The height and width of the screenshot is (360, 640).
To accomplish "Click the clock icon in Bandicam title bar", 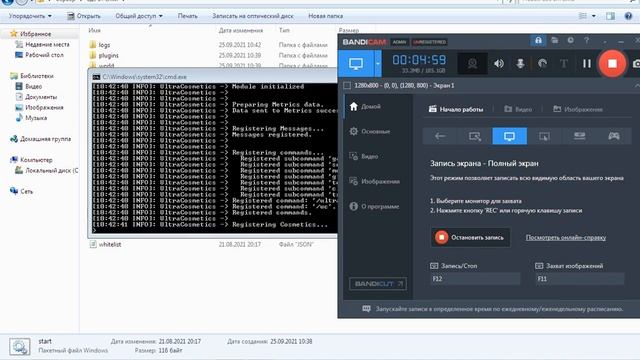I will [570, 40].
